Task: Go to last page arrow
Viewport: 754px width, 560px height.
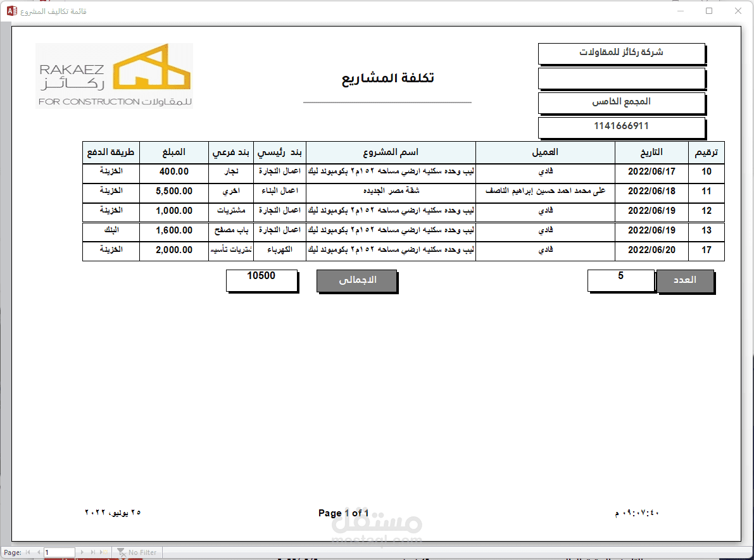Action: pos(93,552)
